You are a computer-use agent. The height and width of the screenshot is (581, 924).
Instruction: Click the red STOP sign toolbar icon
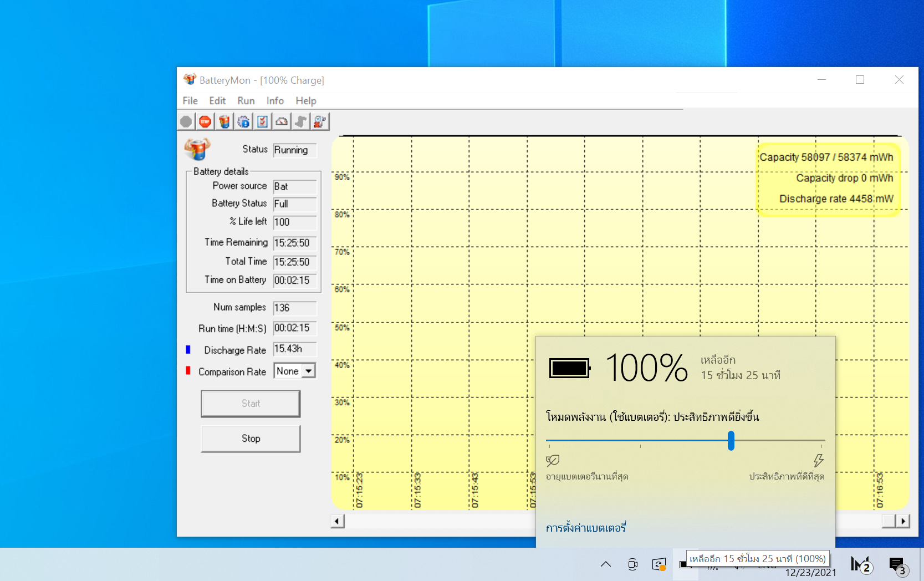click(205, 121)
